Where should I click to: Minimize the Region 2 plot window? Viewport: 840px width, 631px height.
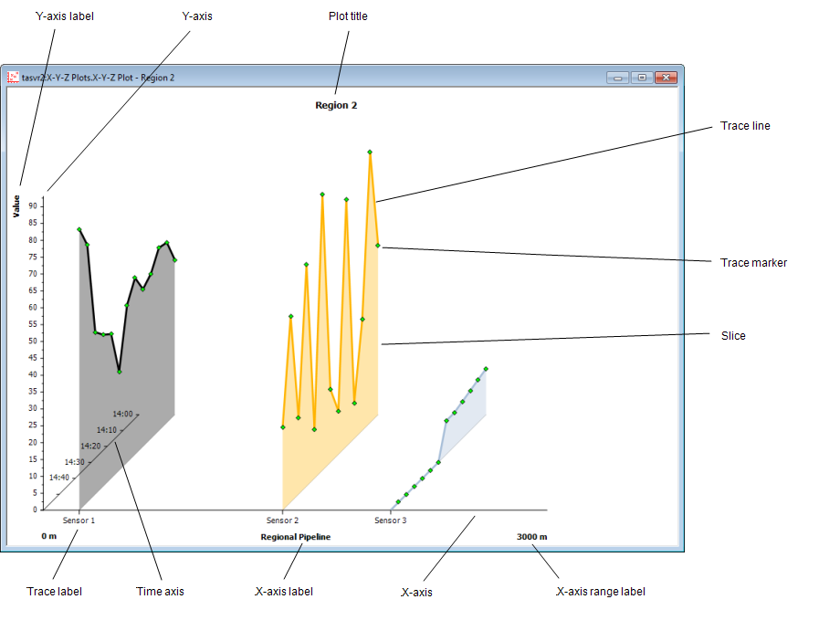click(616, 78)
